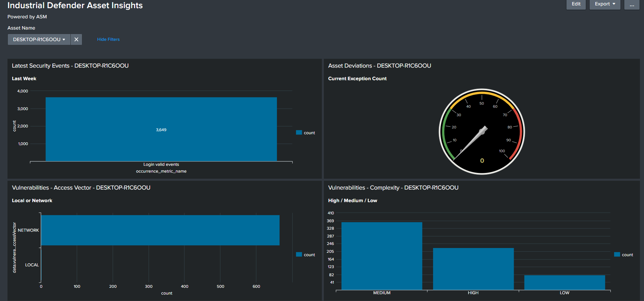This screenshot has height=301, width=644.
Task: Click the Vulnerabilities - Complexity panel title
Action: point(393,188)
